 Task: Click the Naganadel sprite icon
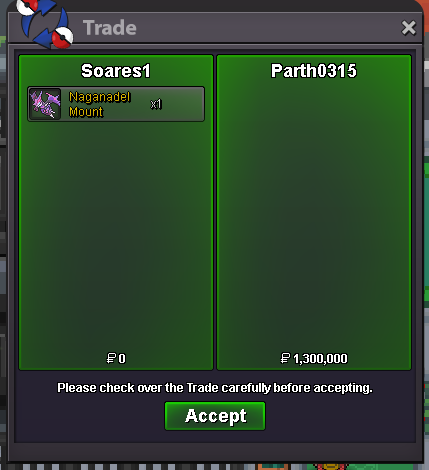(45, 104)
